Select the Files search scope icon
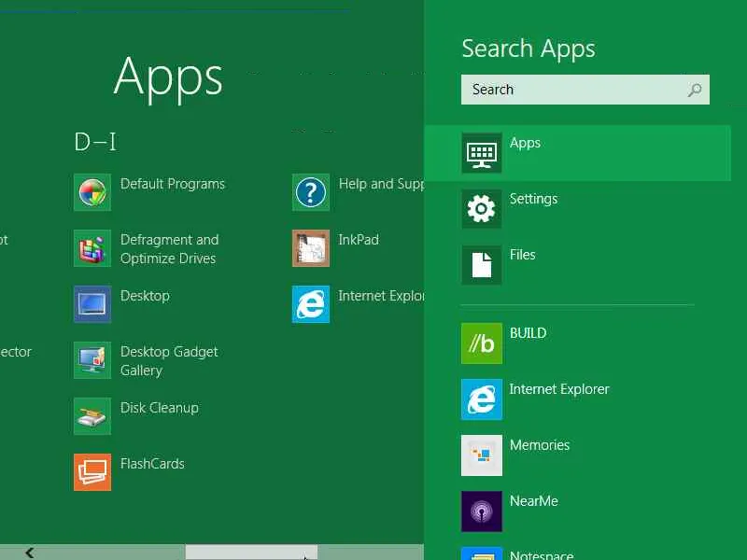The height and width of the screenshot is (560, 747). click(x=482, y=265)
